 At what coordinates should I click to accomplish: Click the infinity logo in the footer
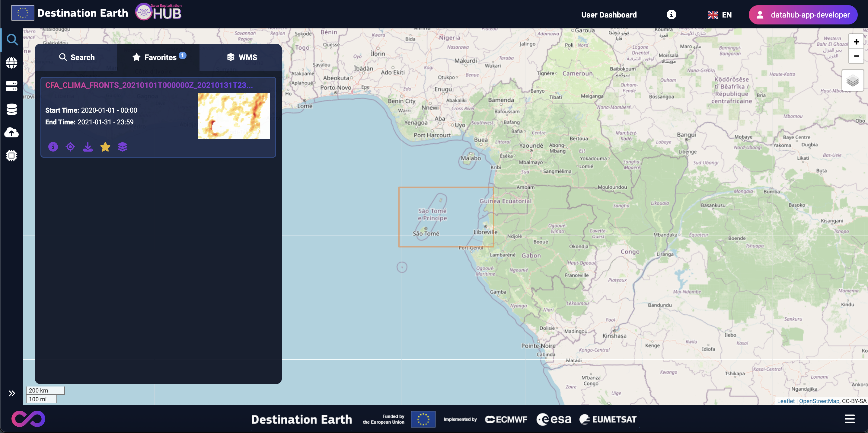(x=28, y=419)
